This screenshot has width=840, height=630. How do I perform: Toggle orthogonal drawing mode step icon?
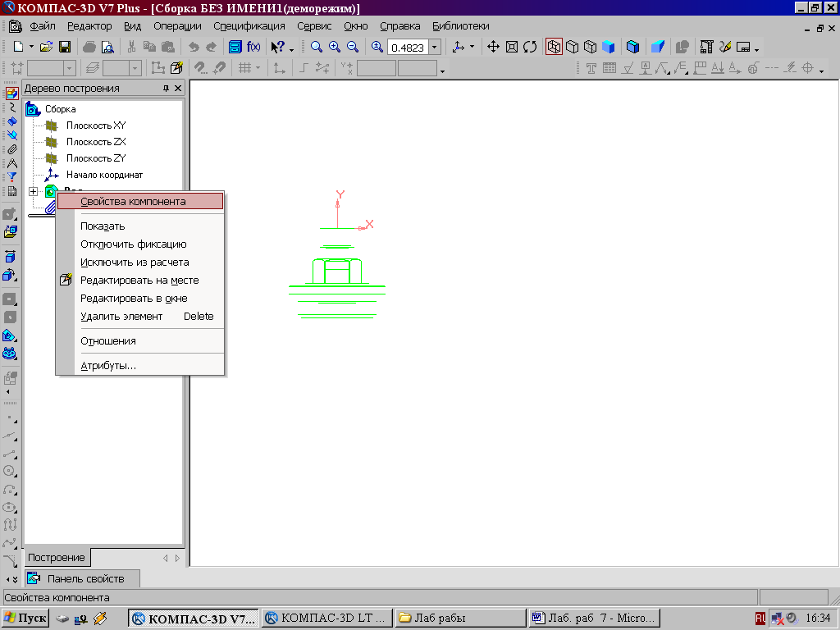(304, 68)
